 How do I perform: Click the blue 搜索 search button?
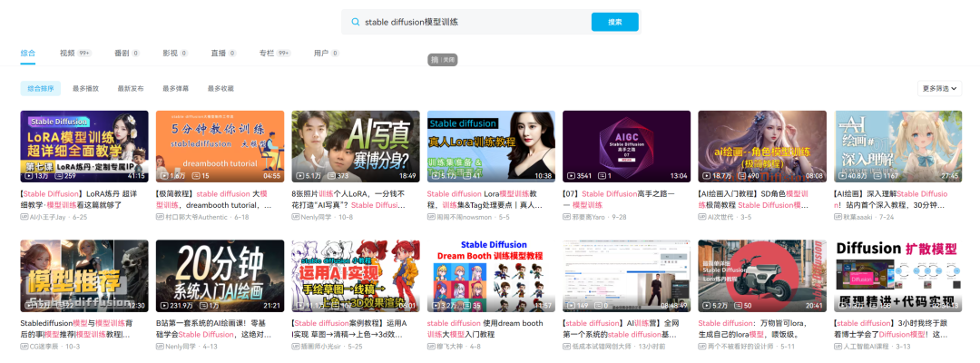615,22
